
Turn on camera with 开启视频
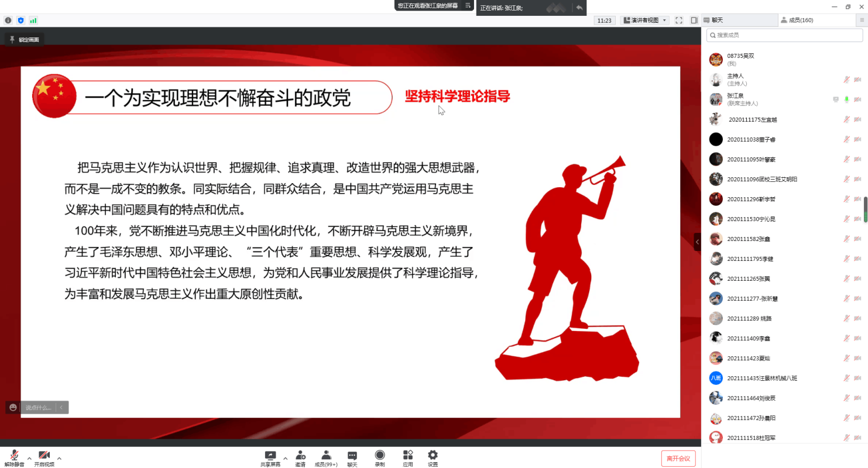click(44, 458)
